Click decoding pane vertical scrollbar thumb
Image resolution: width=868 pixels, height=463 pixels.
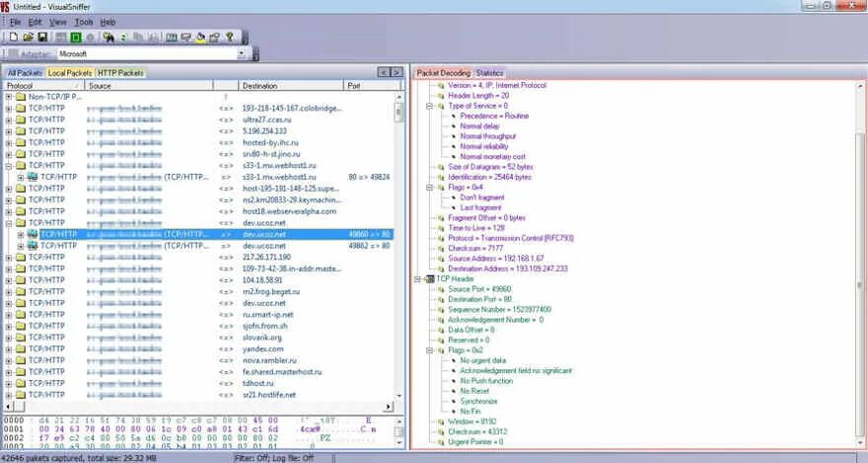coord(860,285)
